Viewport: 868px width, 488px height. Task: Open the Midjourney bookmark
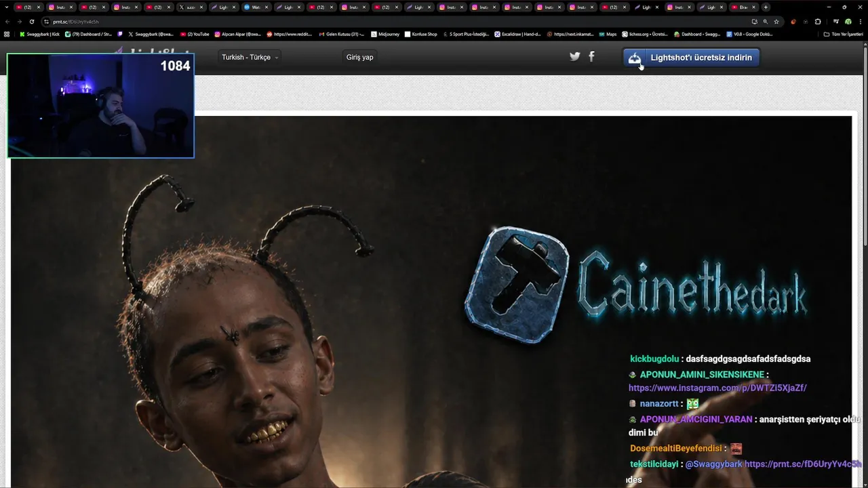pos(385,34)
